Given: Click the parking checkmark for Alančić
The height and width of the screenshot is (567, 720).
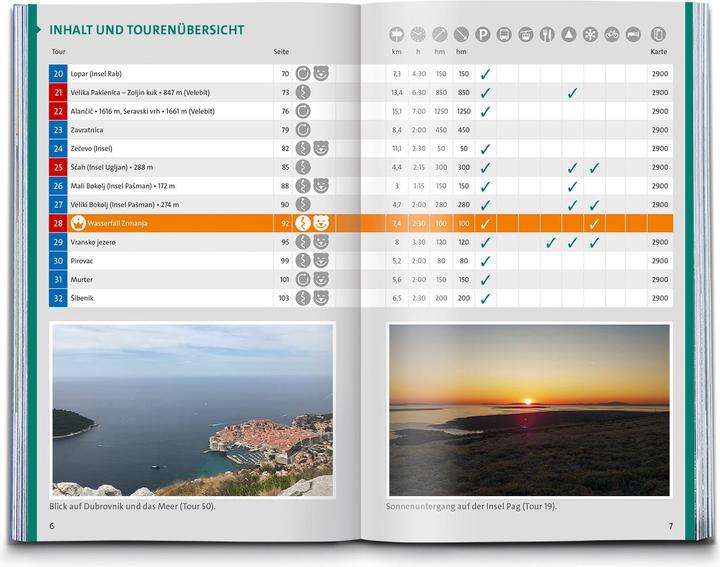Looking at the screenshot, I should [x=485, y=112].
